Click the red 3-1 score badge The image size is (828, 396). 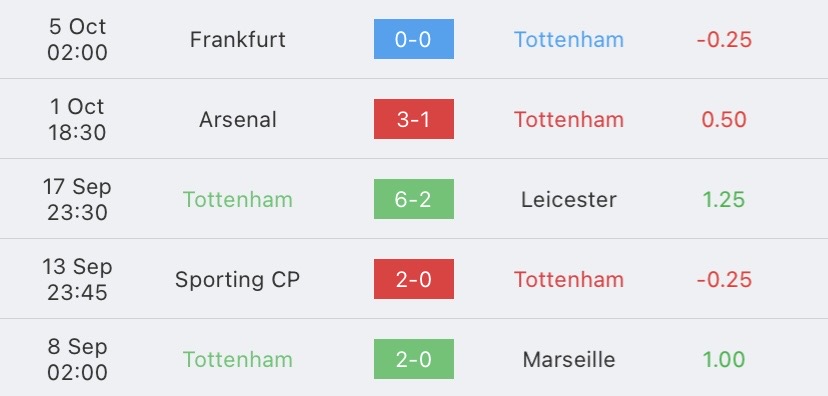coord(413,119)
